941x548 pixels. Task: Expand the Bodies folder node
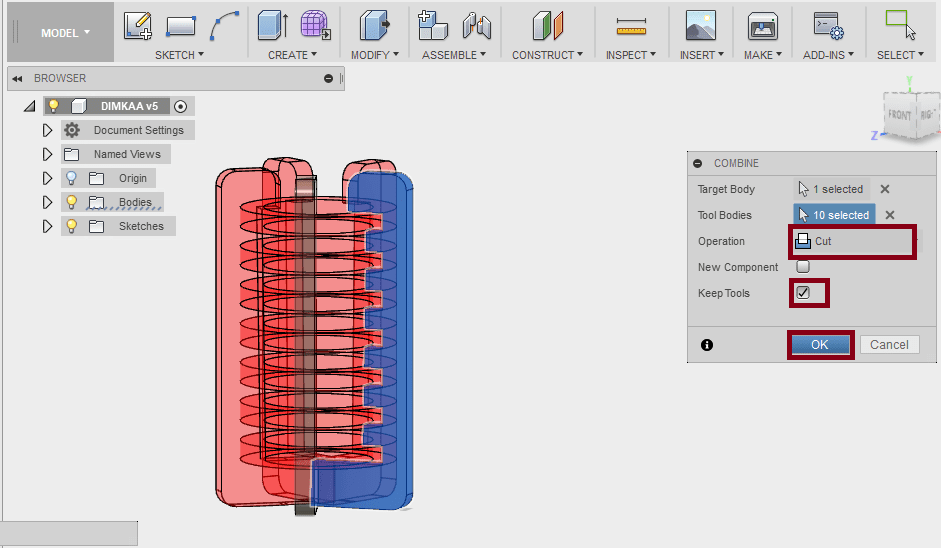[x=47, y=202]
